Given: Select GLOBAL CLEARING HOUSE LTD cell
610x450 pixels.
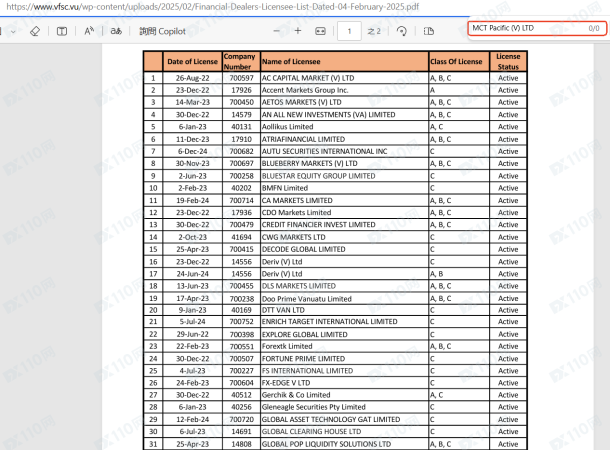Looking at the screenshot, I should [344, 431].
